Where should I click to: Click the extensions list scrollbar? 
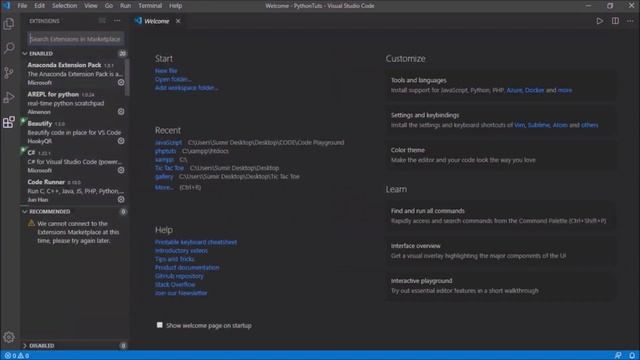click(x=128, y=78)
